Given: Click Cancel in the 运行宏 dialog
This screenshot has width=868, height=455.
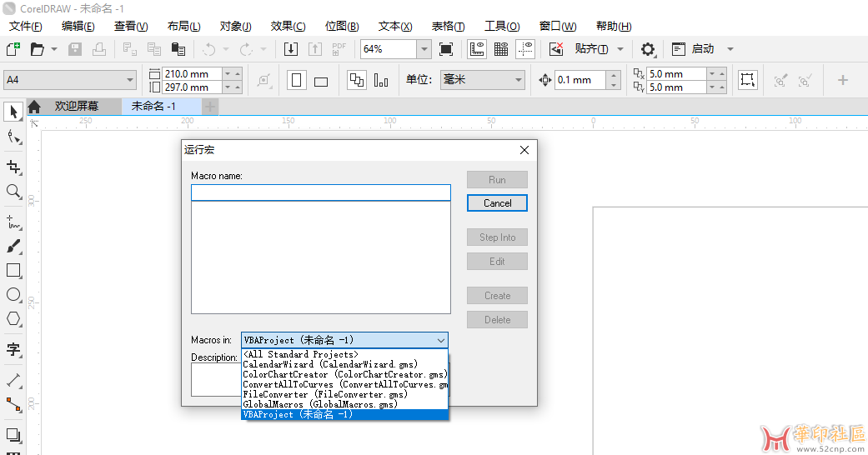Looking at the screenshot, I should [497, 203].
